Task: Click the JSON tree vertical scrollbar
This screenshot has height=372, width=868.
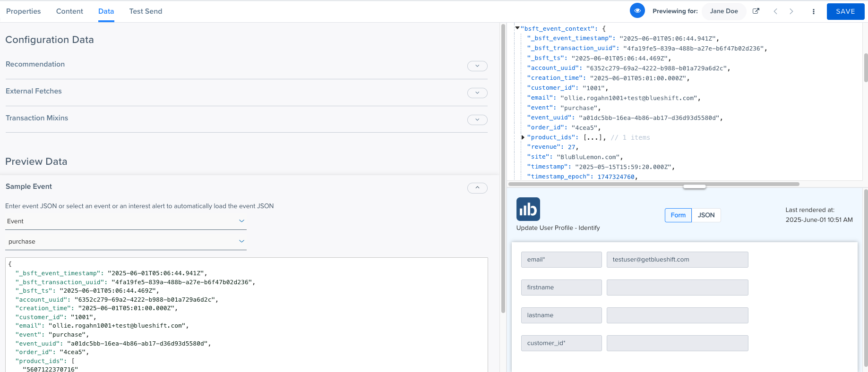Action: (x=866, y=68)
